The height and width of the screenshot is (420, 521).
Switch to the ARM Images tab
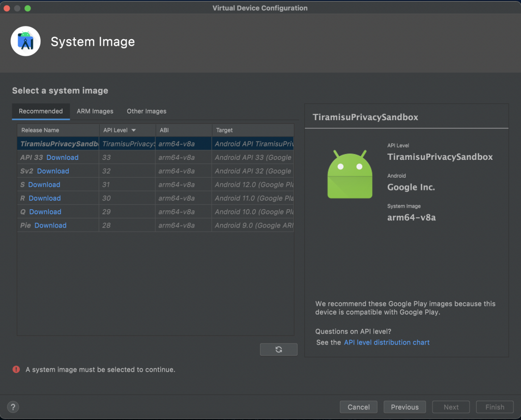95,111
